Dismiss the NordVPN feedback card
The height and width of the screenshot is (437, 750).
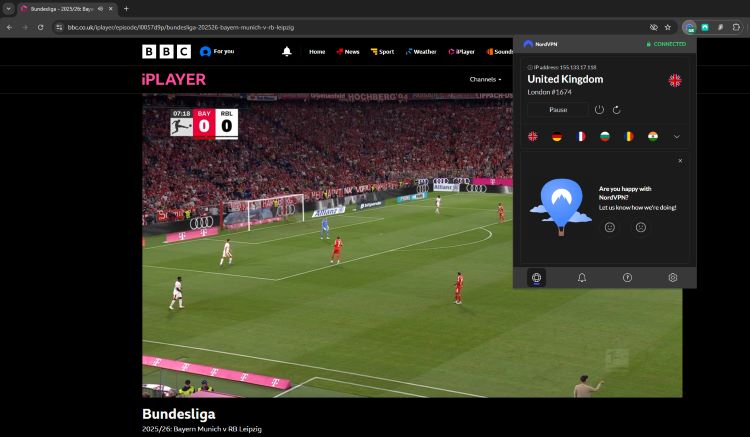point(680,161)
